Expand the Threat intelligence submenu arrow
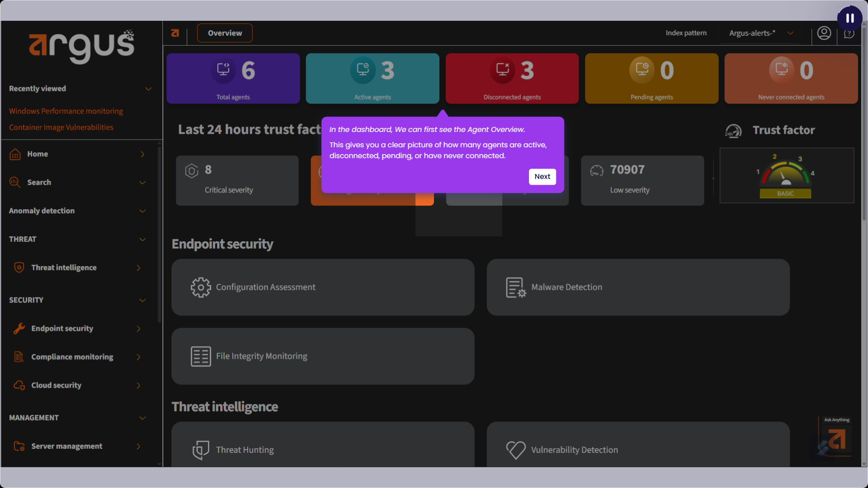 tap(138, 268)
